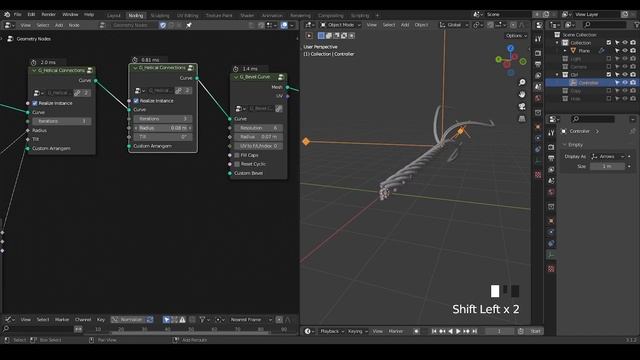The image size is (640, 360).
Task: Hide Plane in viewport with eye icon
Action: 625,51
